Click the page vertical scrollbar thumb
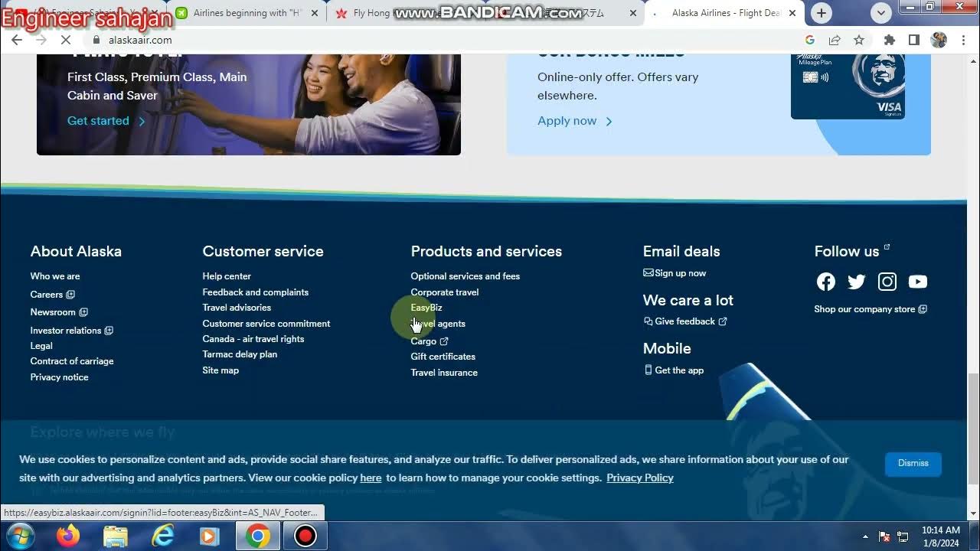 click(973, 429)
